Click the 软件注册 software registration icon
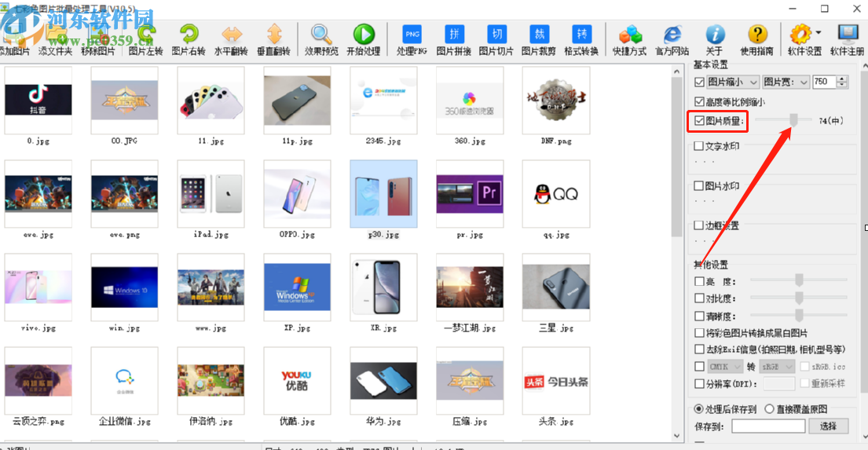 click(847, 40)
